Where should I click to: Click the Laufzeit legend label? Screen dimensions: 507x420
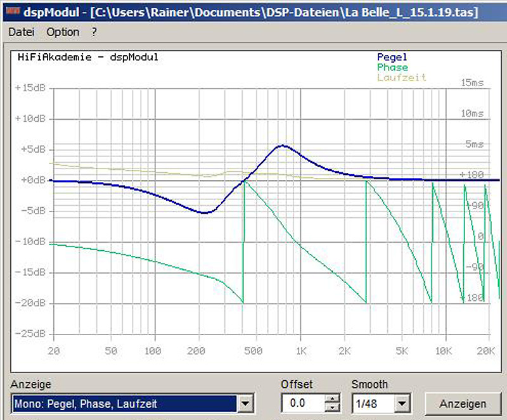pos(402,77)
